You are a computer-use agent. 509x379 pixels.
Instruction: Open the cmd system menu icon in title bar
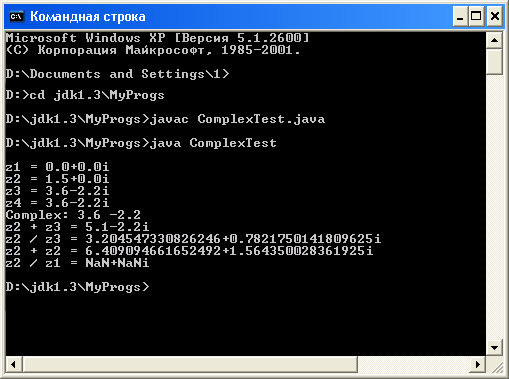16,16
